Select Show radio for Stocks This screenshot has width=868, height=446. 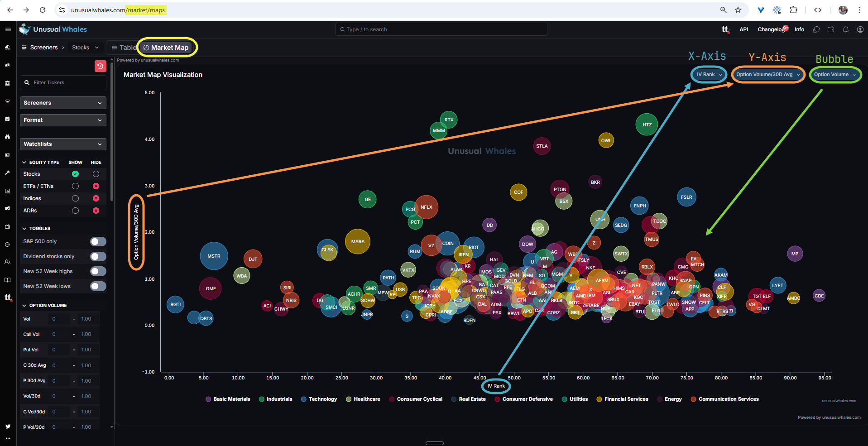tap(75, 174)
